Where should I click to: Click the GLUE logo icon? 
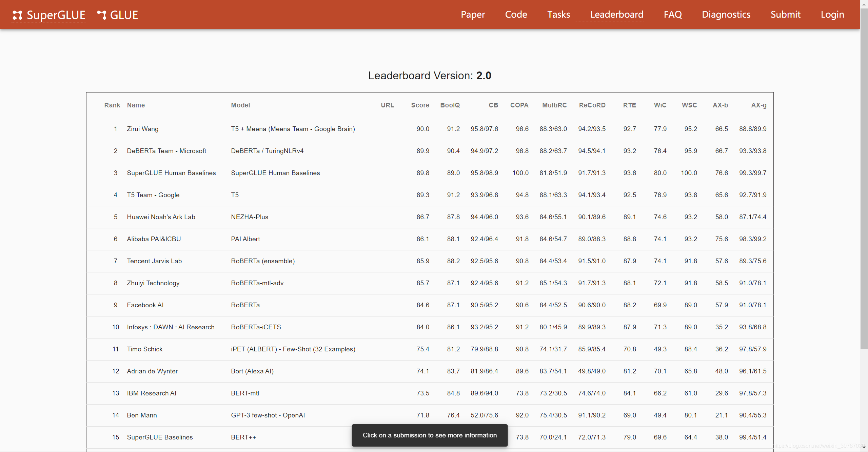click(102, 15)
